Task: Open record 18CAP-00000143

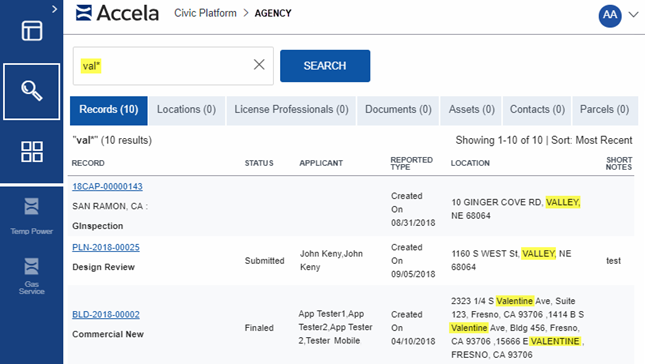Action: pos(107,186)
